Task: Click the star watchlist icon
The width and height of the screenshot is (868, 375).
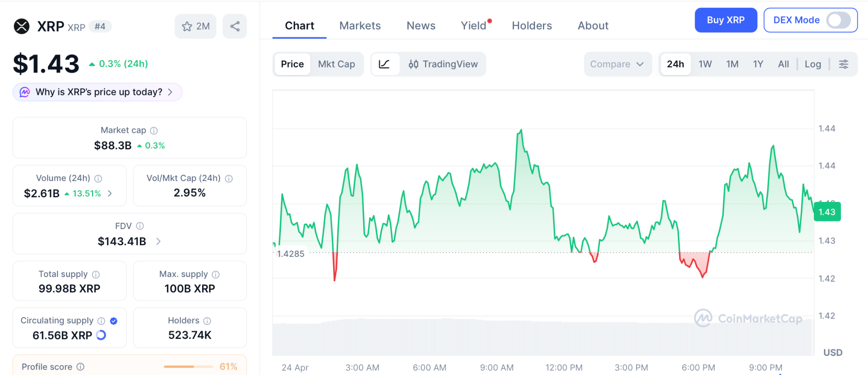Action: click(187, 26)
